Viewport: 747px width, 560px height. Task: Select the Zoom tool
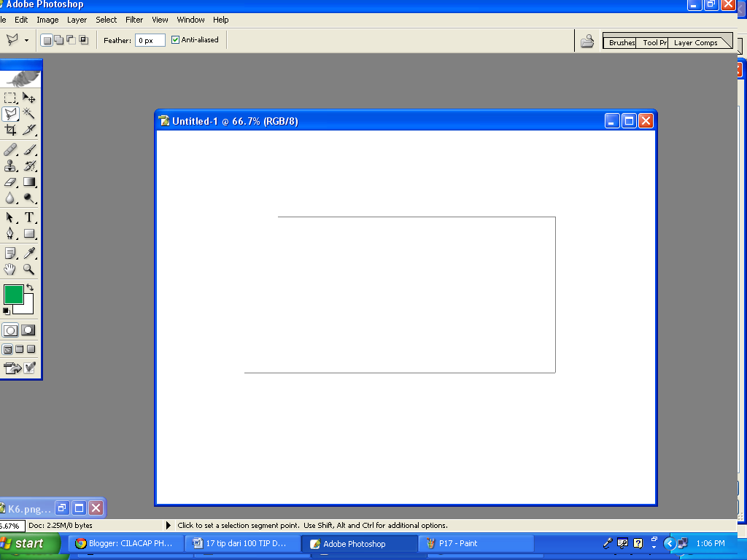[28, 269]
